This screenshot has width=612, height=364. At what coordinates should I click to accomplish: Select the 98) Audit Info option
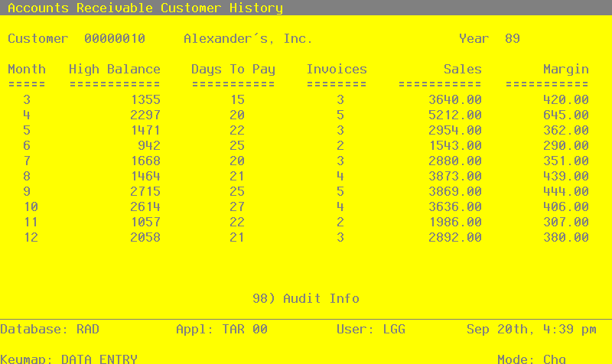pyautogui.click(x=305, y=298)
